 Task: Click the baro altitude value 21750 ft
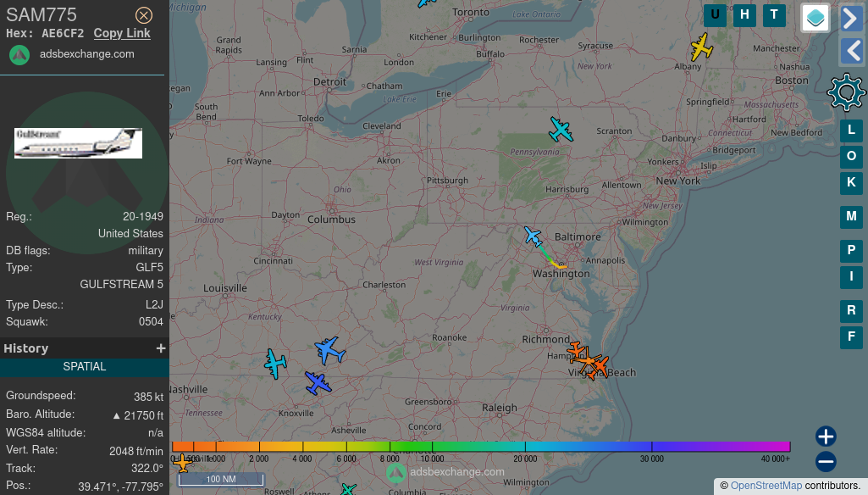pos(138,415)
